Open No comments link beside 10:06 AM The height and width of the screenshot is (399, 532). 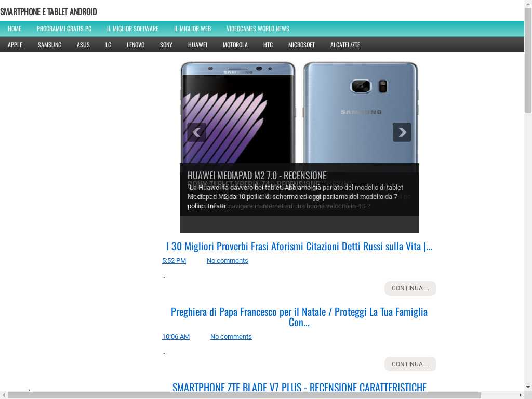click(x=231, y=337)
